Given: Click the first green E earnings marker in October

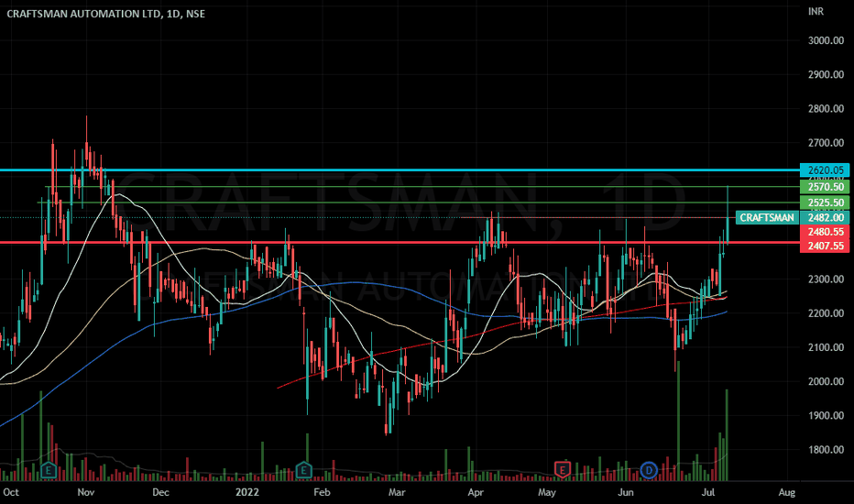Looking at the screenshot, I should (x=49, y=470).
